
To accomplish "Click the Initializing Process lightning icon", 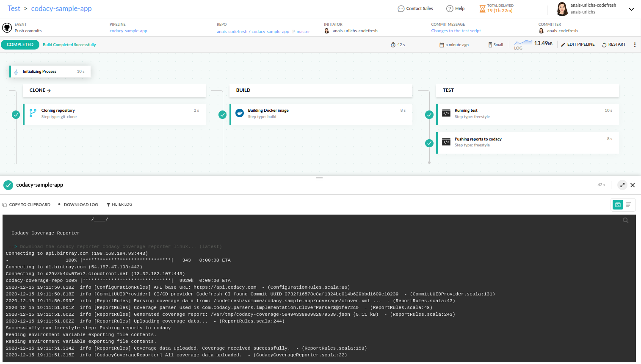I will (16, 72).
